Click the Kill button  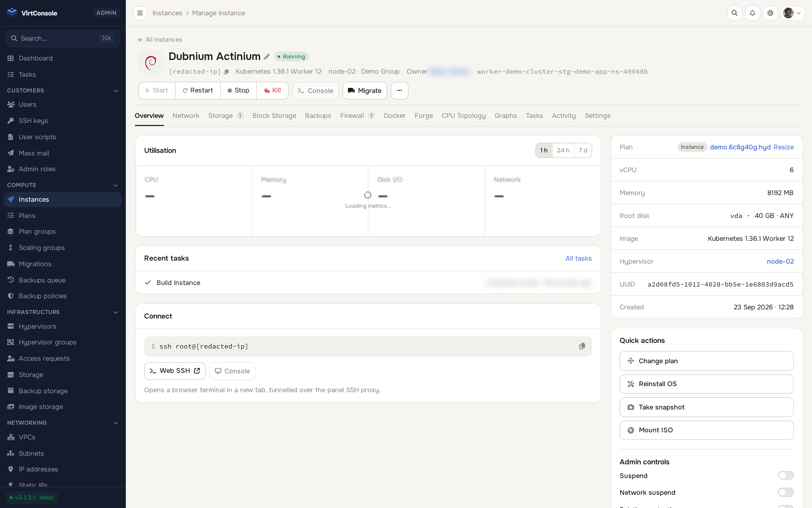point(272,90)
